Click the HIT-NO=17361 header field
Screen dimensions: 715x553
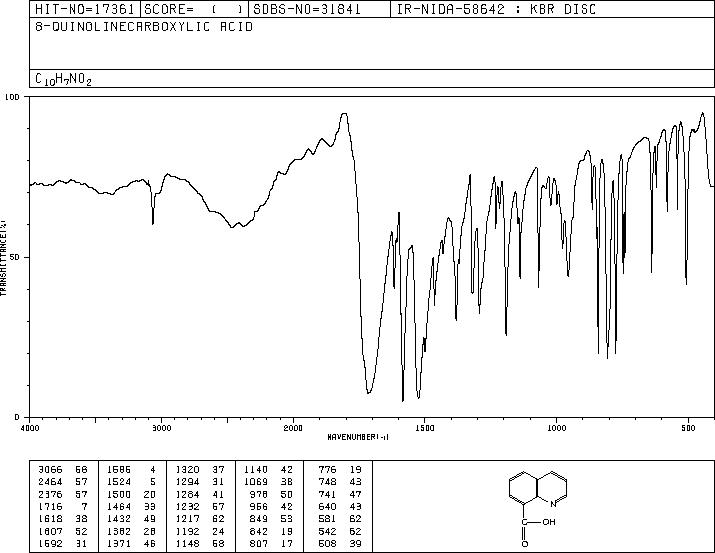(x=85, y=9)
